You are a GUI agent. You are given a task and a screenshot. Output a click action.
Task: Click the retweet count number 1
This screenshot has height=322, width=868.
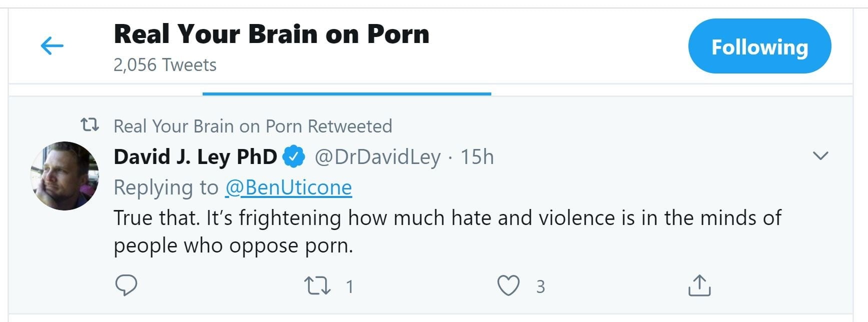point(350,286)
